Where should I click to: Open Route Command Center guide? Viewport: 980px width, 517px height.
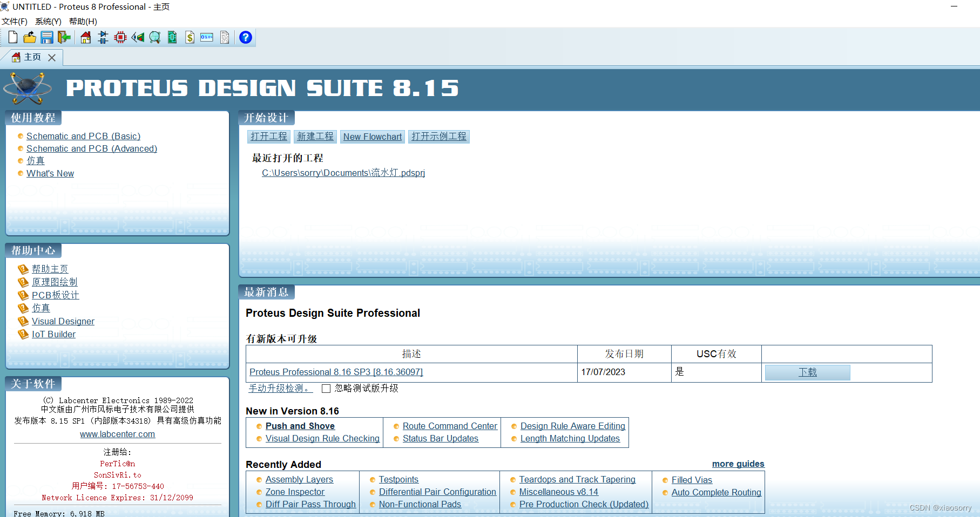click(450, 426)
